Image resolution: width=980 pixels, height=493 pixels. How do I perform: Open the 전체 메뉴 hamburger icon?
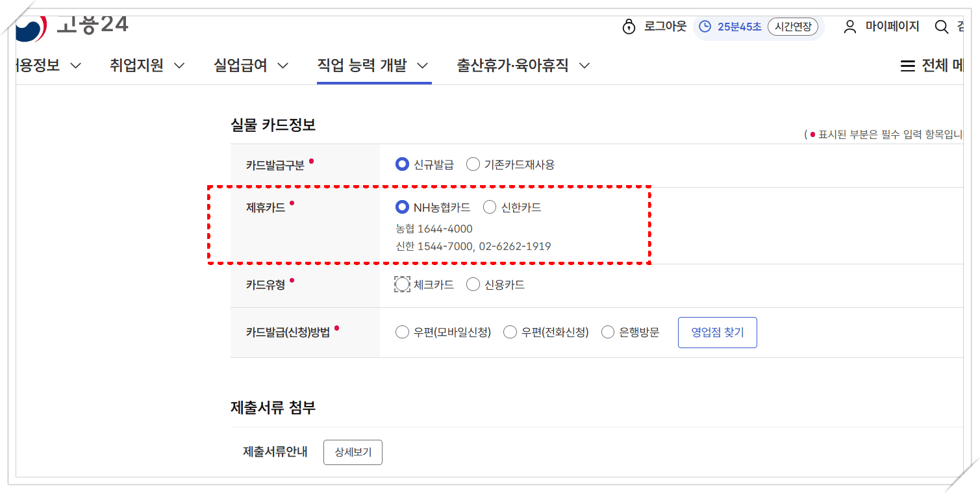pos(907,65)
